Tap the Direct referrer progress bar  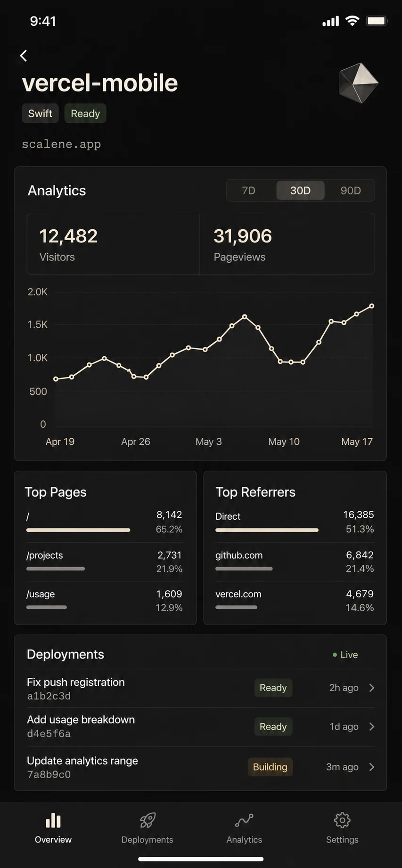point(267,530)
